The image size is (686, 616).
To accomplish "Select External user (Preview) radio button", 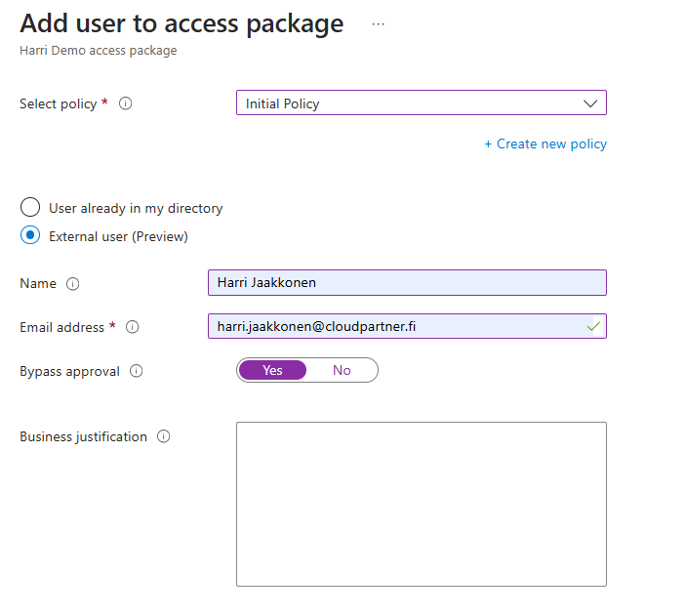I will (31, 236).
